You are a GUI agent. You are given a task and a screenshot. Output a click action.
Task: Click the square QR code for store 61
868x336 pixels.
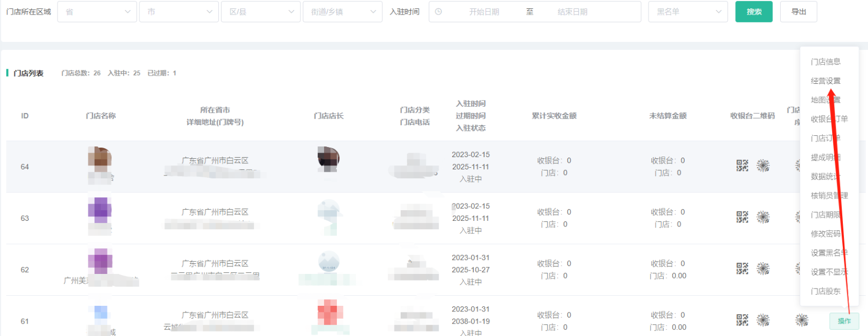coord(742,320)
